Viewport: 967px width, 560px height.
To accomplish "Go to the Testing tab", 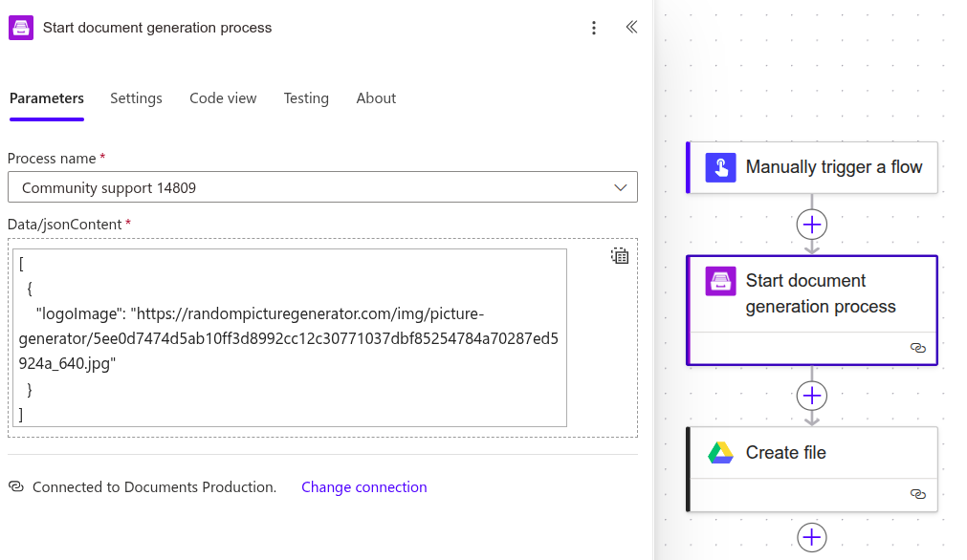I will [306, 98].
